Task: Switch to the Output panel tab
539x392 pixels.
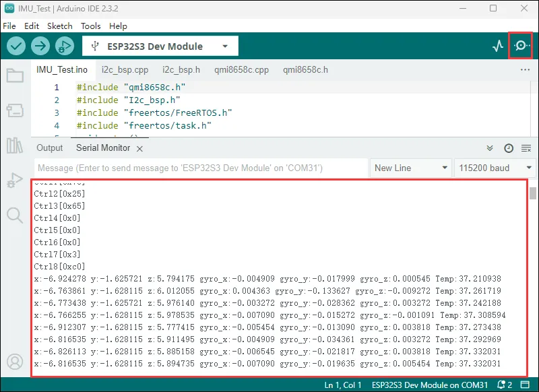Action: [49, 148]
